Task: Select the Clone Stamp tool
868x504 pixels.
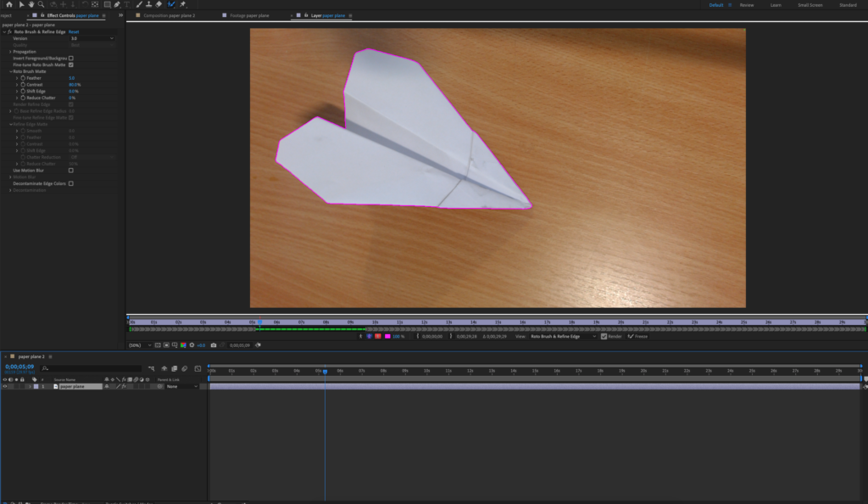Action: coord(148,4)
